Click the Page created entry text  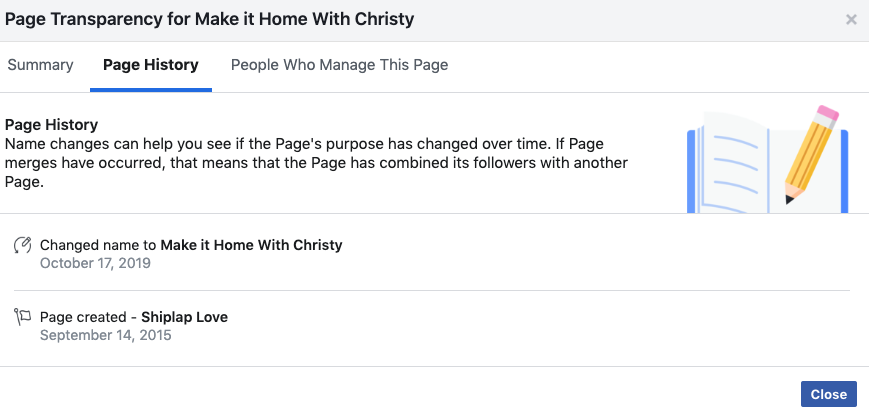(134, 317)
